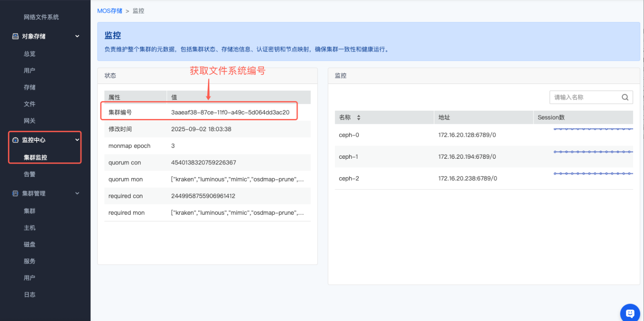Select the ceph-1 monitor row
This screenshot has width=644, height=321.
pos(349,157)
